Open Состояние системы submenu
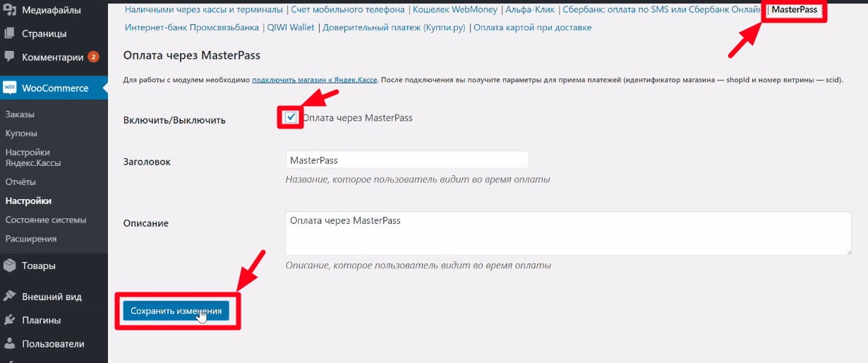Image resolution: width=868 pixels, height=363 pixels. click(x=45, y=220)
